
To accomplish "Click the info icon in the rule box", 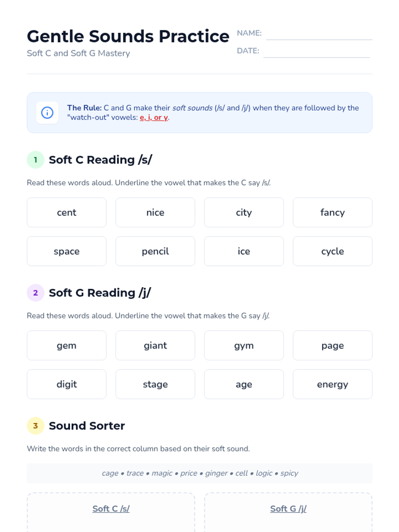I will 47,113.
